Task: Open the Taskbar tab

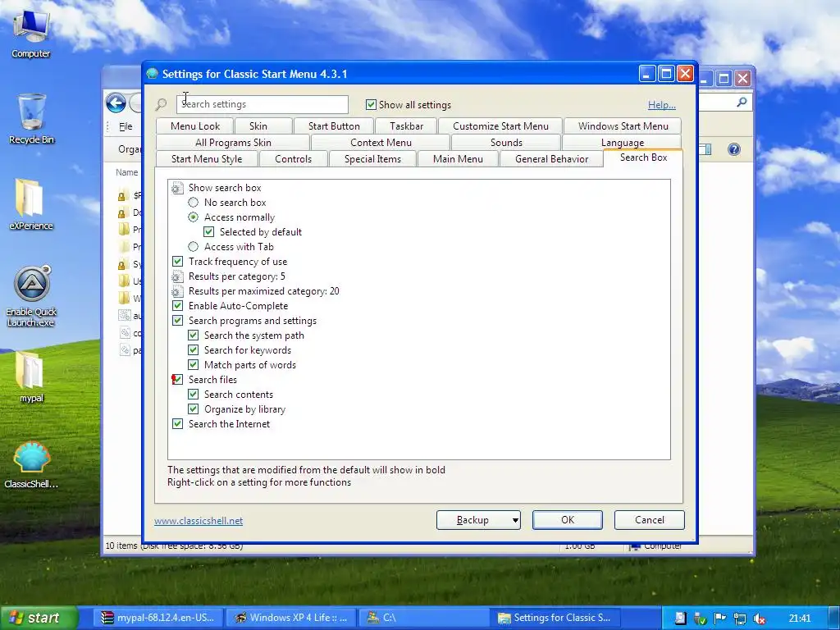Action: tap(406, 126)
